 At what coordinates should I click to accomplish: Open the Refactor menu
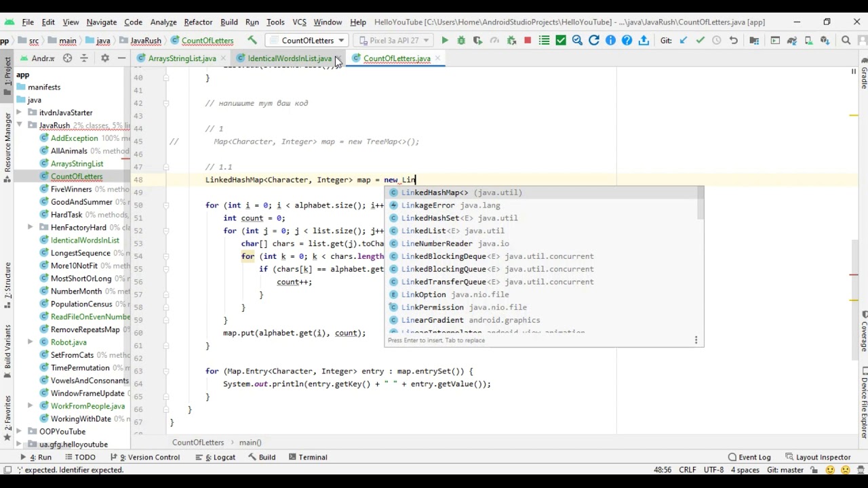tap(198, 22)
